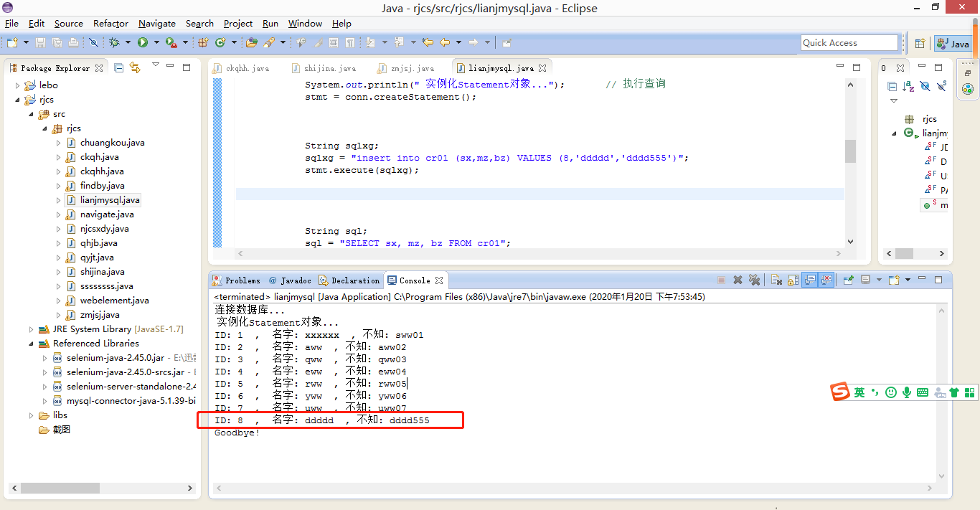Click the Pin Console icon

[848, 280]
